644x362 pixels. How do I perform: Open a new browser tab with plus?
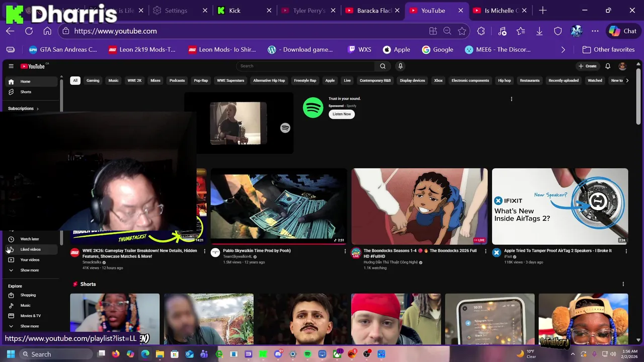point(542,11)
